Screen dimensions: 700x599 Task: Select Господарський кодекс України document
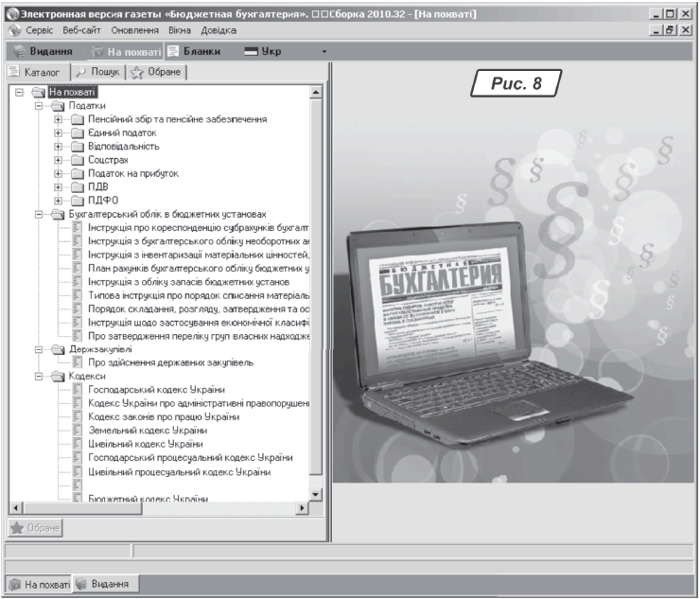155,389
